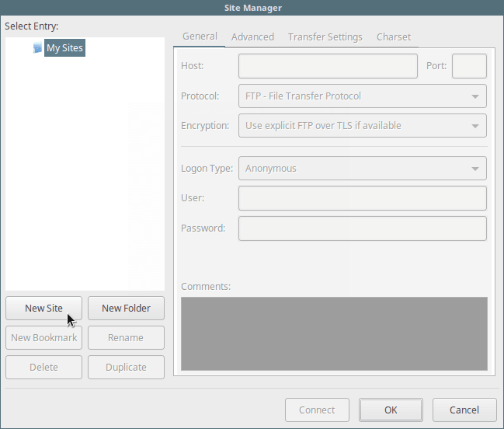The height and width of the screenshot is (429, 504).
Task: Expand the Protocol dropdown
Action: tap(362, 96)
